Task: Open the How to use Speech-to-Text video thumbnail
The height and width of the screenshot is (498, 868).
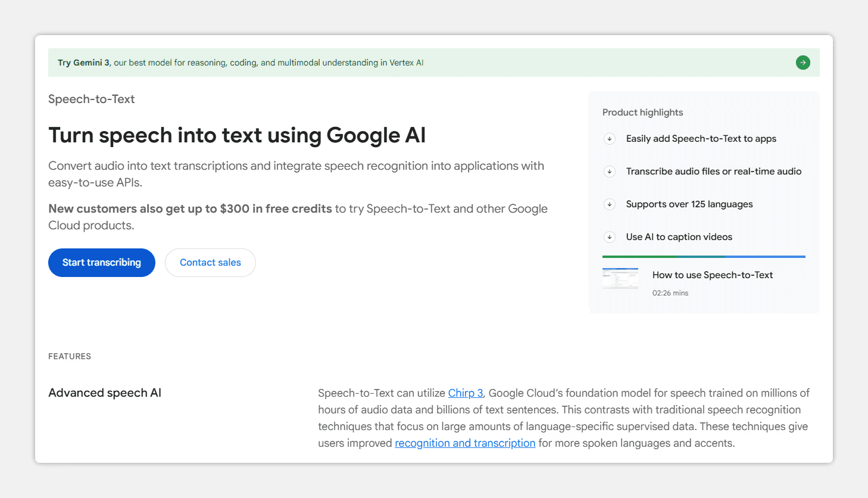Action: point(620,278)
